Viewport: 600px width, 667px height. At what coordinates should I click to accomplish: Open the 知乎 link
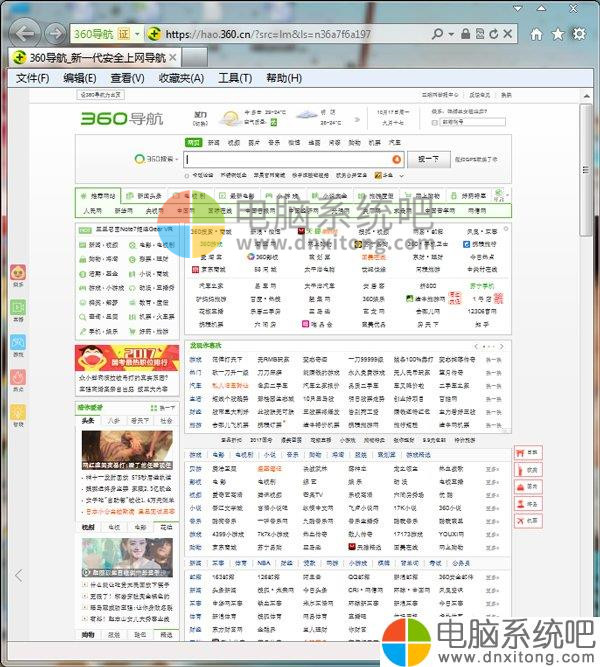tap(482, 325)
